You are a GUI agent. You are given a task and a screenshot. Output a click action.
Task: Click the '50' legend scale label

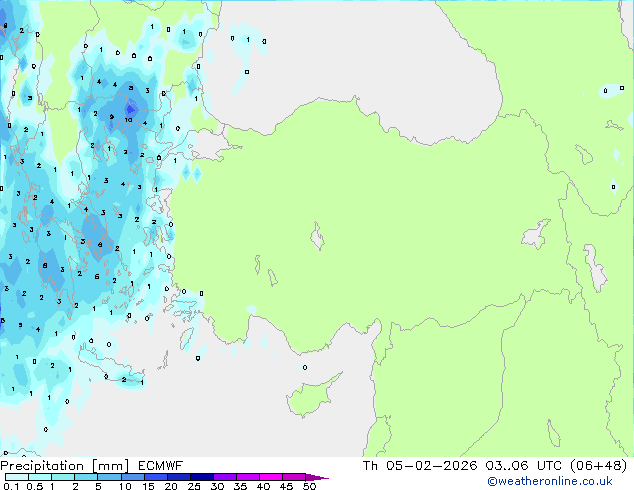pos(310,486)
